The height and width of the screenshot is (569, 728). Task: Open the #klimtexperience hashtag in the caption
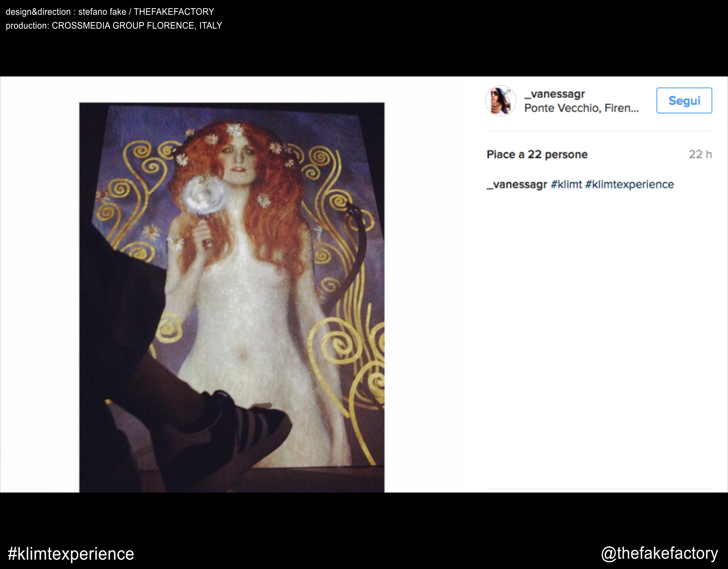pos(629,184)
